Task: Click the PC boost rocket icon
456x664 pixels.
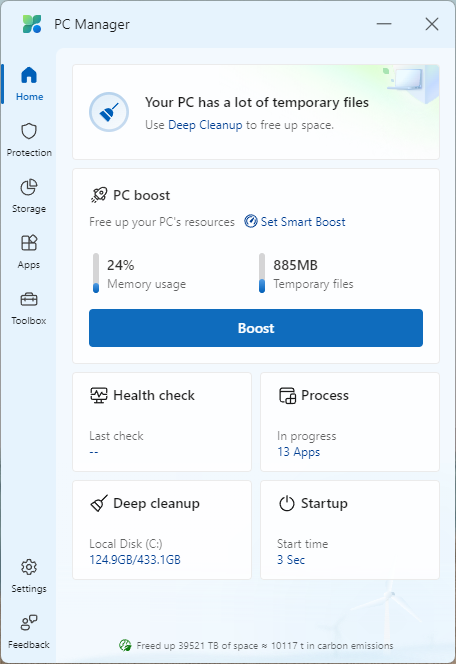Action: pos(99,195)
